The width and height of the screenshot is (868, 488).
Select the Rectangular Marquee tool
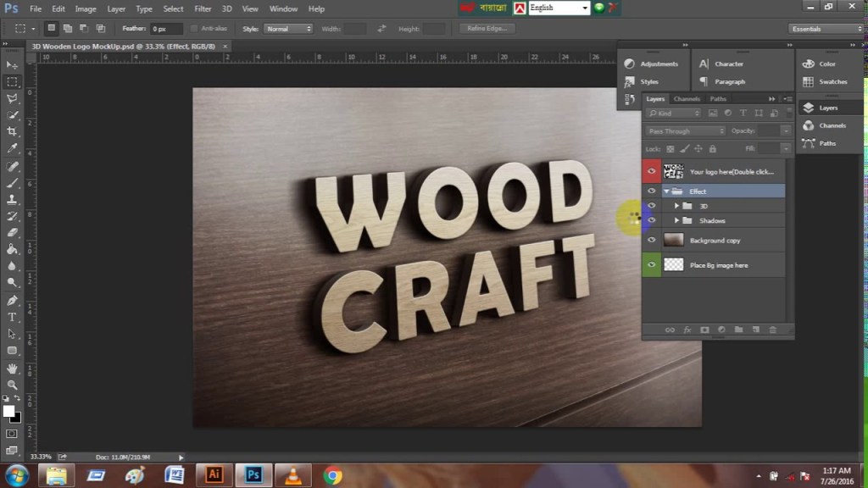(x=11, y=81)
